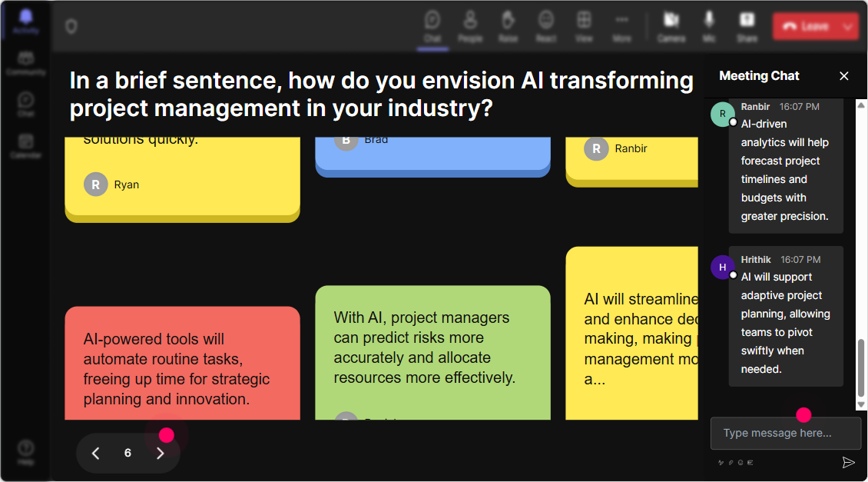The image size is (868, 482).
Task: Open emoji picker in chat composer
Action: pyautogui.click(x=740, y=463)
